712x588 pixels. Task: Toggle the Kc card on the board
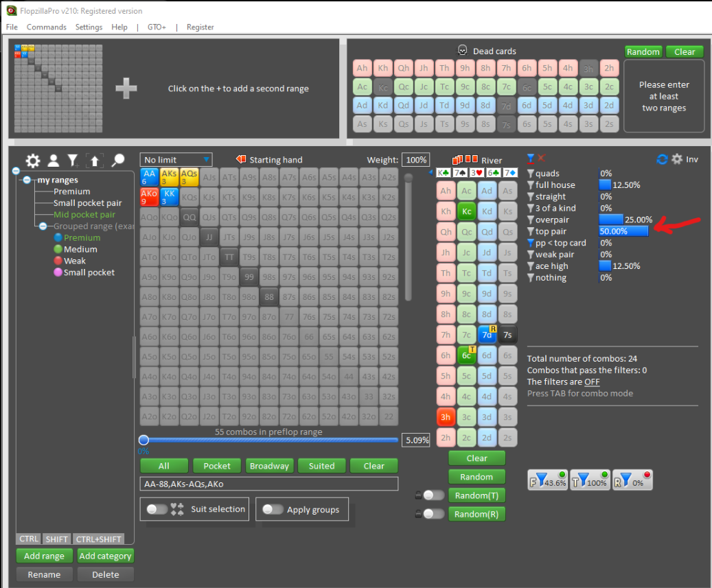click(x=466, y=211)
